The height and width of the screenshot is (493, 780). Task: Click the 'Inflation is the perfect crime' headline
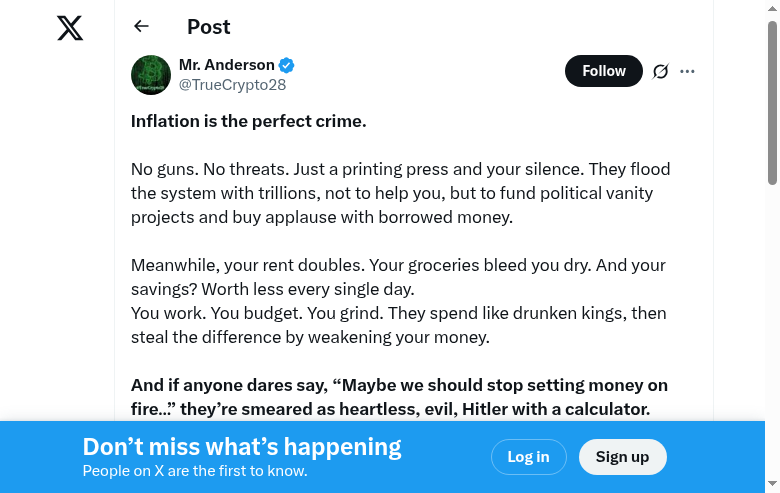pyautogui.click(x=249, y=122)
